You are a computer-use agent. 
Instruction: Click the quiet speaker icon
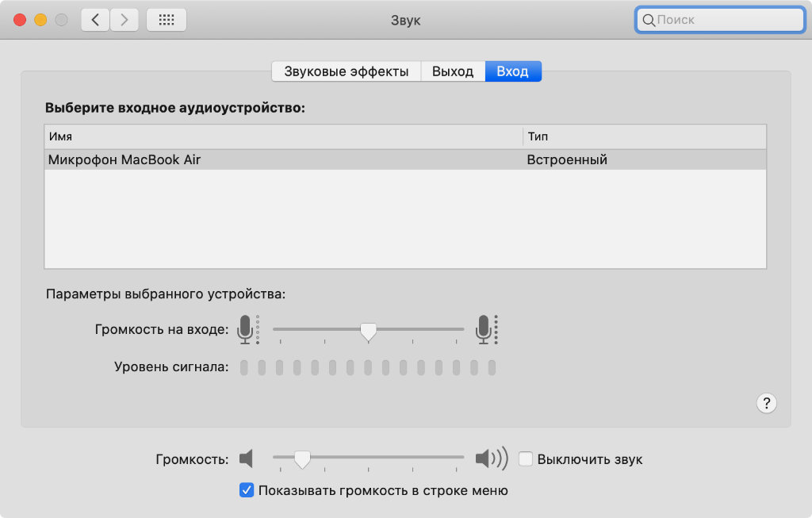[247, 459]
